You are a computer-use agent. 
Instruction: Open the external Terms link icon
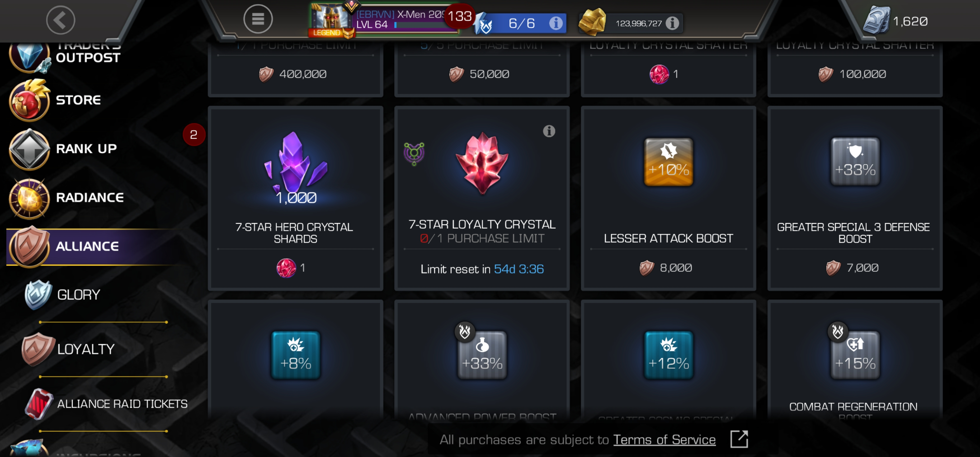(739, 440)
